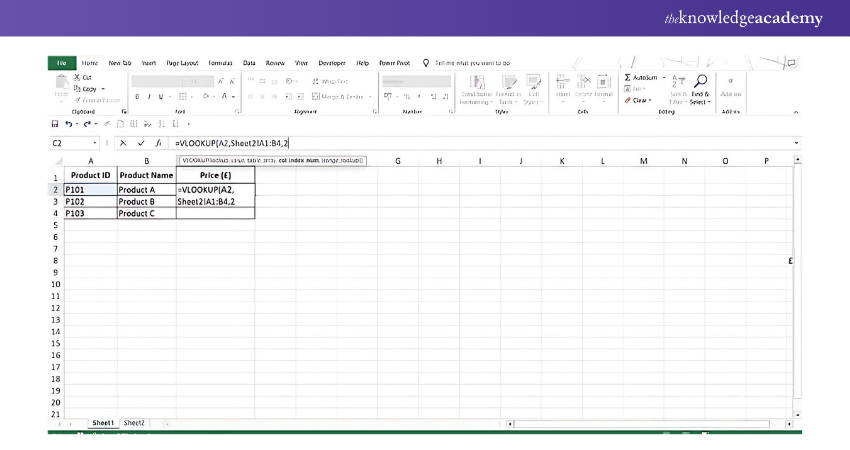Click Merge & Center button

[x=340, y=97]
